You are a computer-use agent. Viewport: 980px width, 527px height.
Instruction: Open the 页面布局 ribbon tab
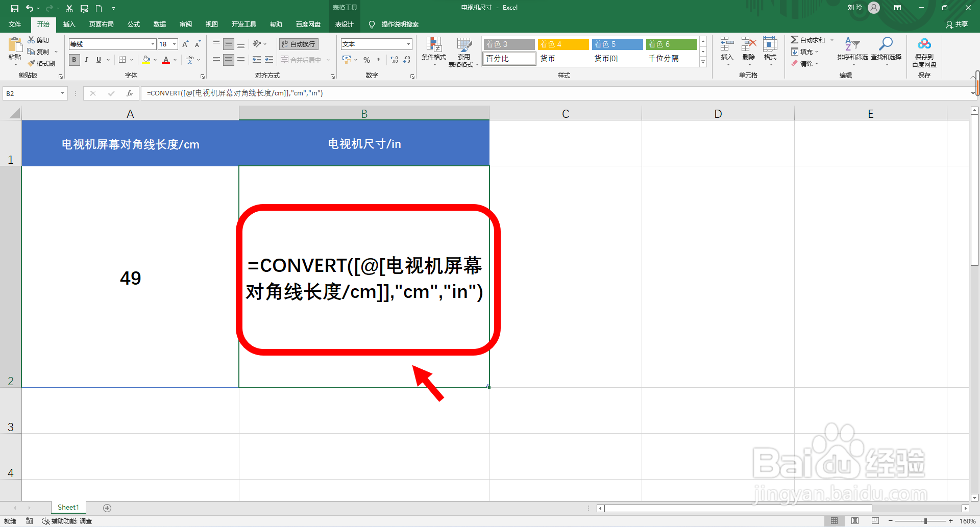tap(101, 24)
